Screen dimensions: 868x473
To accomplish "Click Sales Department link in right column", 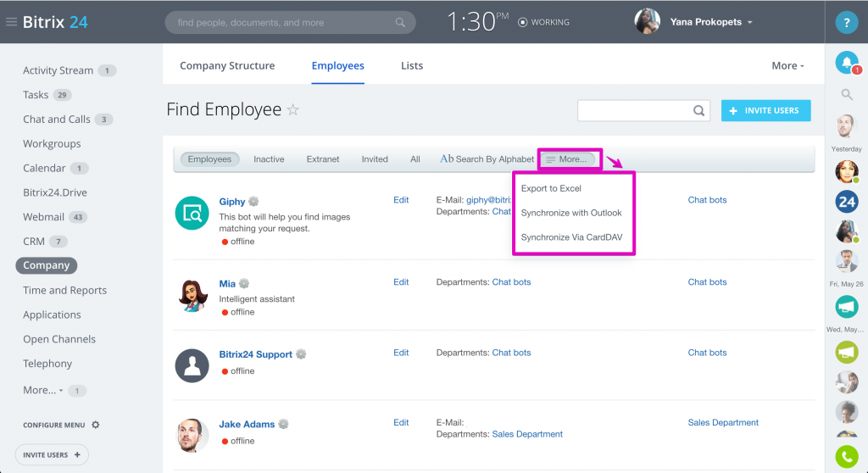I will pos(723,423).
